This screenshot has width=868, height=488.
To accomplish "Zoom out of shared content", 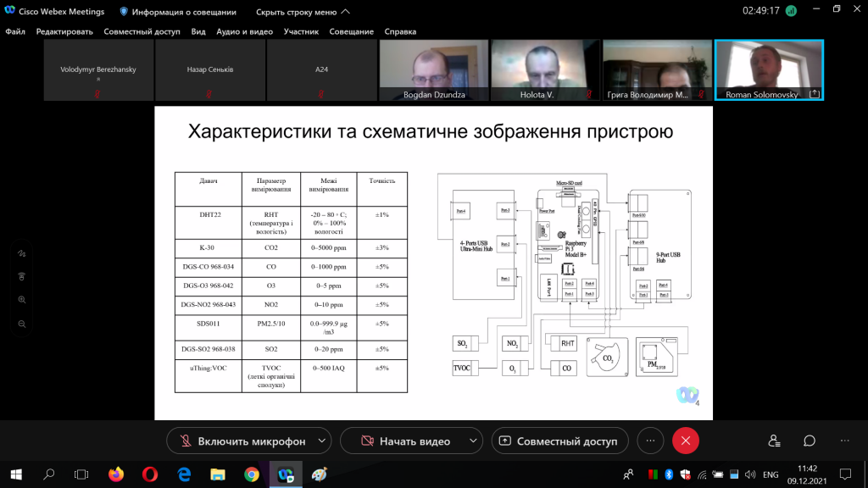I will click(x=22, y=324).
